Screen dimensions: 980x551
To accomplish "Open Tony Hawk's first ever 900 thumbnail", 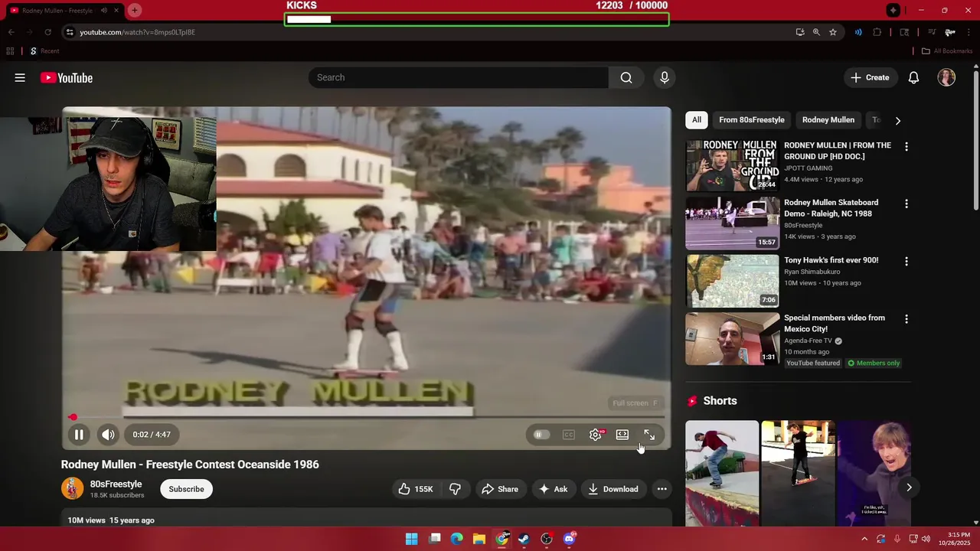I will coord(732,280).
